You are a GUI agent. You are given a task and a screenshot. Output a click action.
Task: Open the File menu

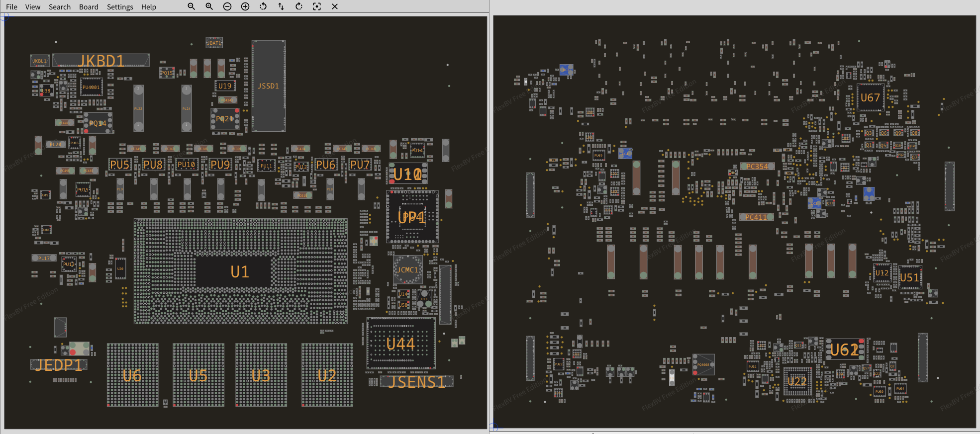coord(11,7)
